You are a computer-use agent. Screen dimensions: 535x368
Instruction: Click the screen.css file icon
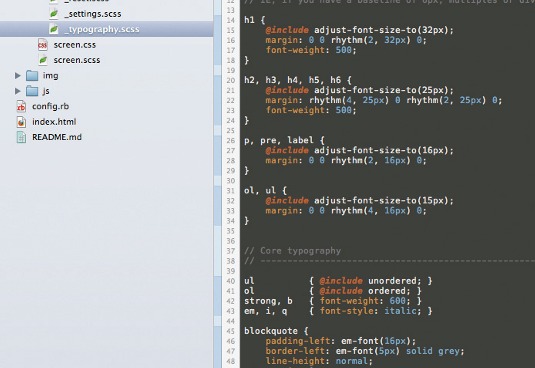pyautogui.click(x=43, y=45)
